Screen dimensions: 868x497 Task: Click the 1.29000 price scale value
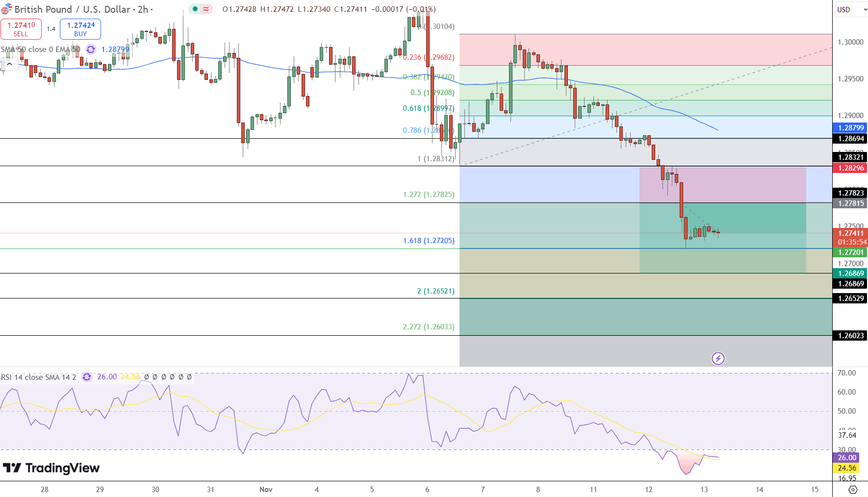click(x=850, y=116)
